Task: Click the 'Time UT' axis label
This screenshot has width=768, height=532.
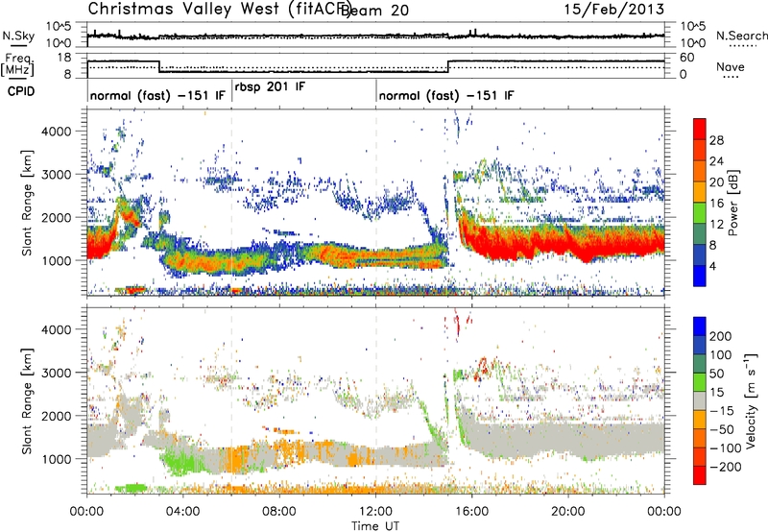Action: pos(375,526)
